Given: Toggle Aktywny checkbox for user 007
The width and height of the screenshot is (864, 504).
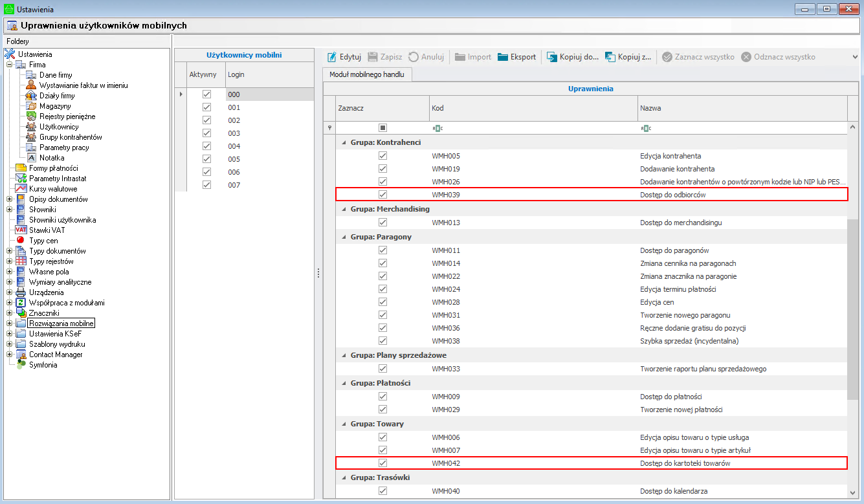Looking at the screenshot, I should click(x=206, y=185).
